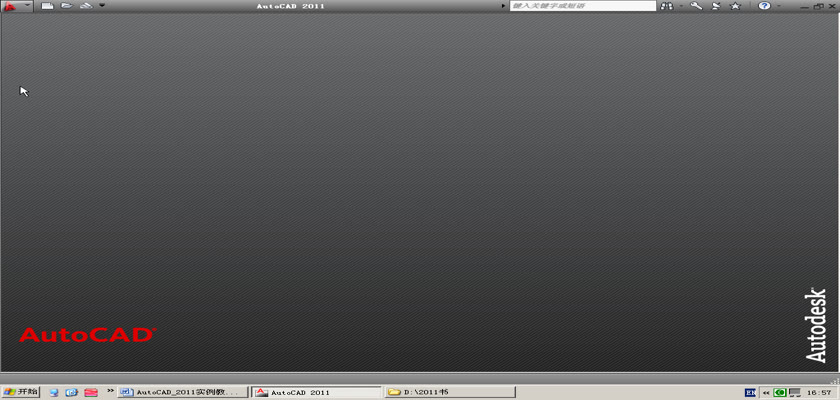Open the Communication Center satellite icon
Screen dimensions: 840x400
(x=716, y=6)
